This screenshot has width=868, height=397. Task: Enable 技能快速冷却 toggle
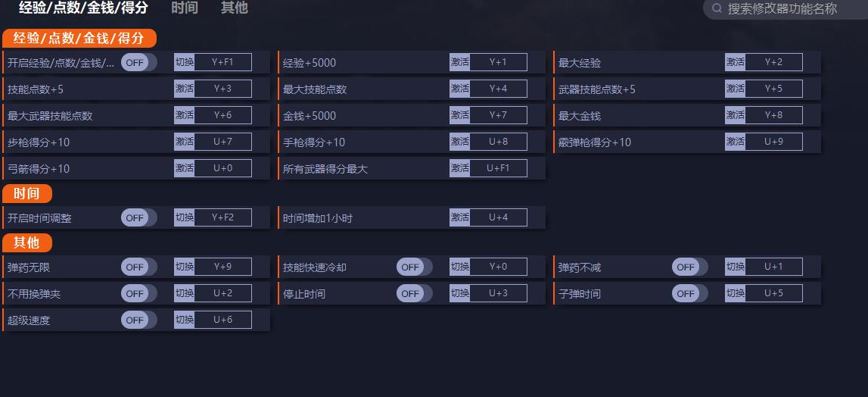click(414, 267)
